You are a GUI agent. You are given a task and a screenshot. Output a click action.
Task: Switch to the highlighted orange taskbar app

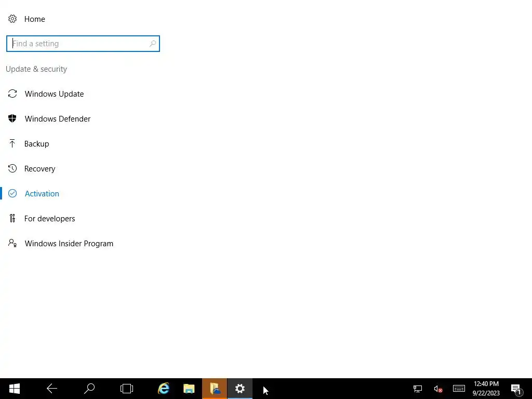pyautogui.click(x=215, y=389)
